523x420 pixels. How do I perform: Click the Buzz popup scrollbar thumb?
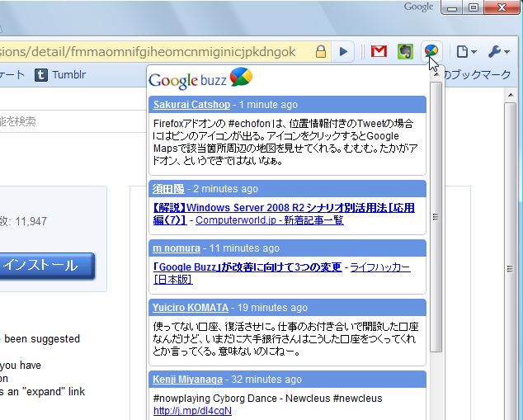click(436, 217)
